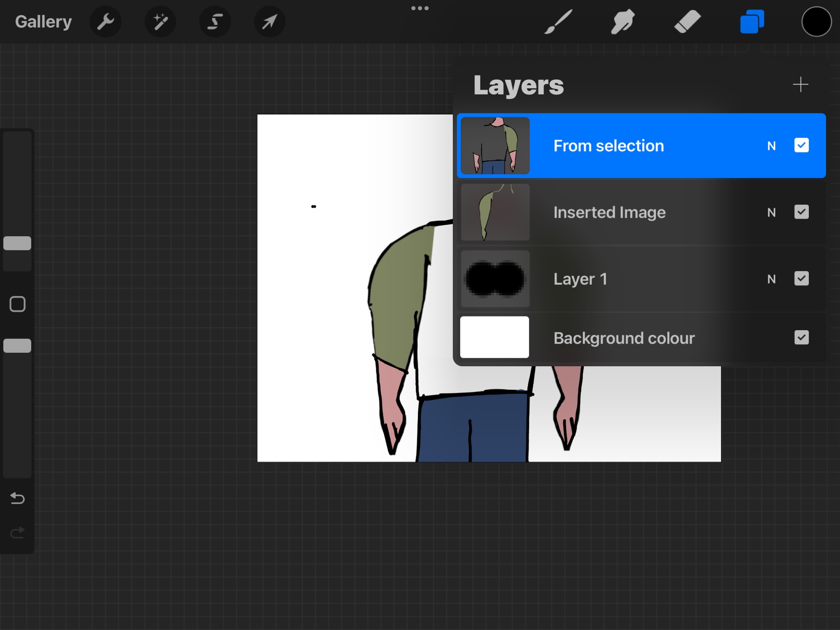Open canvas options via the three dots
Image resolution: width=840 pixels, height=630 pixels.
coord(420,7)
